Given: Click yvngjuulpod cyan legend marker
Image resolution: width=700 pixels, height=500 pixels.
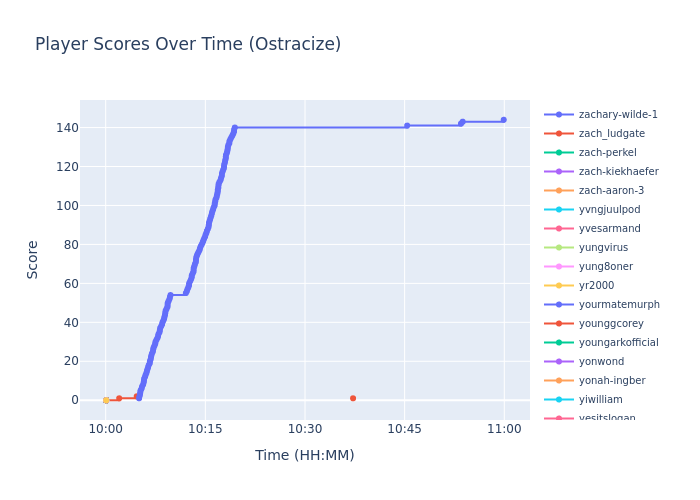Looking at the screenshot, I should [559, 210].
